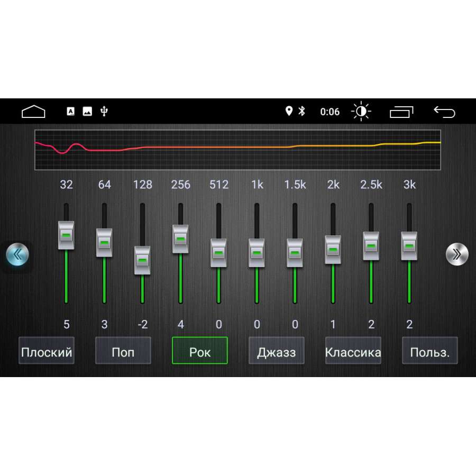Viewport: 476px width, 476px height.
Task: Open the image notification icon
Action: click(x=87, y=112)
